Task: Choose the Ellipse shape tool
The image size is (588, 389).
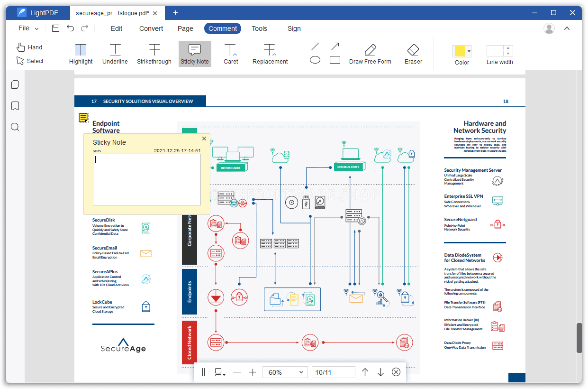Action: (x=315, y=60)
